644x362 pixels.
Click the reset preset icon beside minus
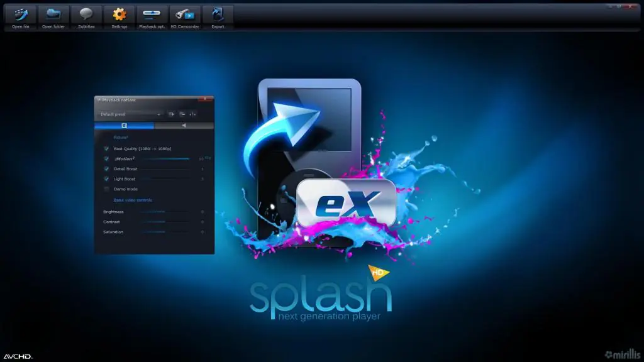[x=192, y=114]
